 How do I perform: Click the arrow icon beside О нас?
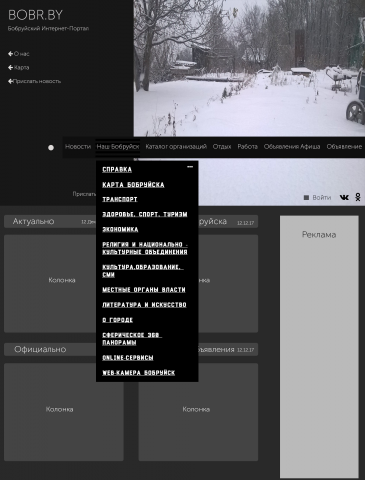[x=10, y=54]
